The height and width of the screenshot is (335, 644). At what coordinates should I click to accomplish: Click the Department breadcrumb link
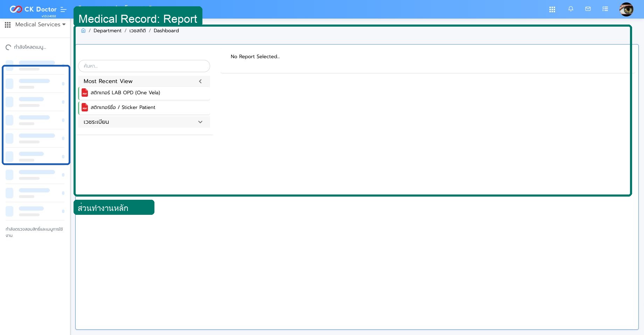[108, 30]
